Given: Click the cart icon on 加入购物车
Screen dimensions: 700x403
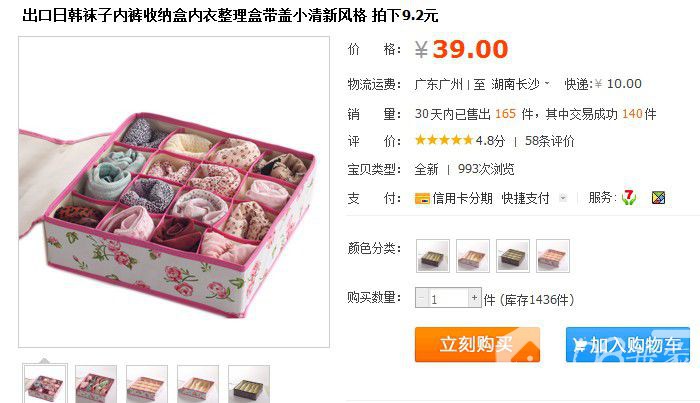Looking at the screenshot, I should click(579, 345).
